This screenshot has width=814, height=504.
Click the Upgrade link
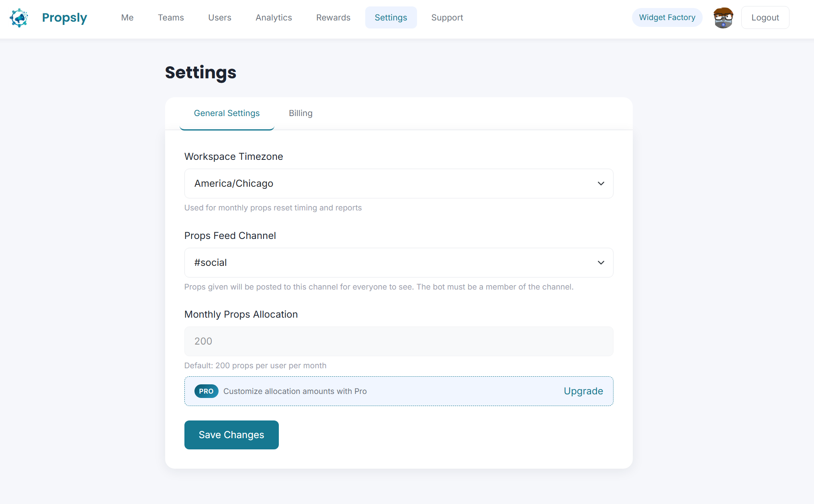click(583, 391)
